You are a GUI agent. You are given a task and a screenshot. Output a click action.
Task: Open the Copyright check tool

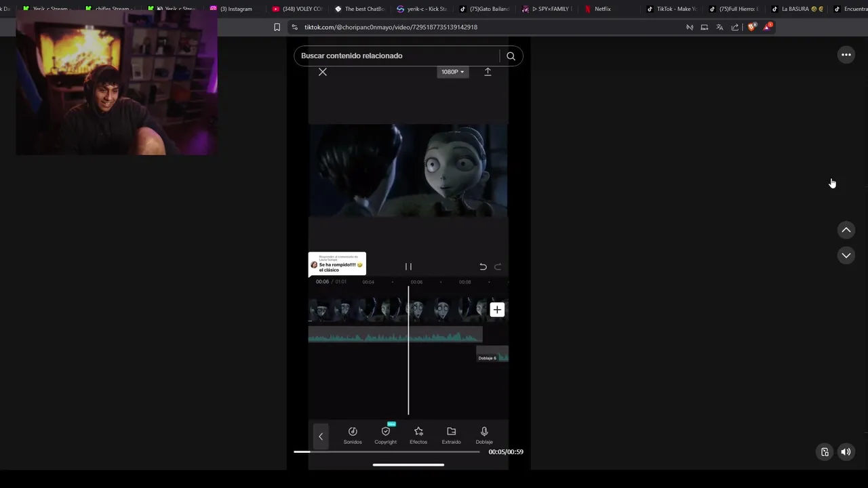[386, 435]
